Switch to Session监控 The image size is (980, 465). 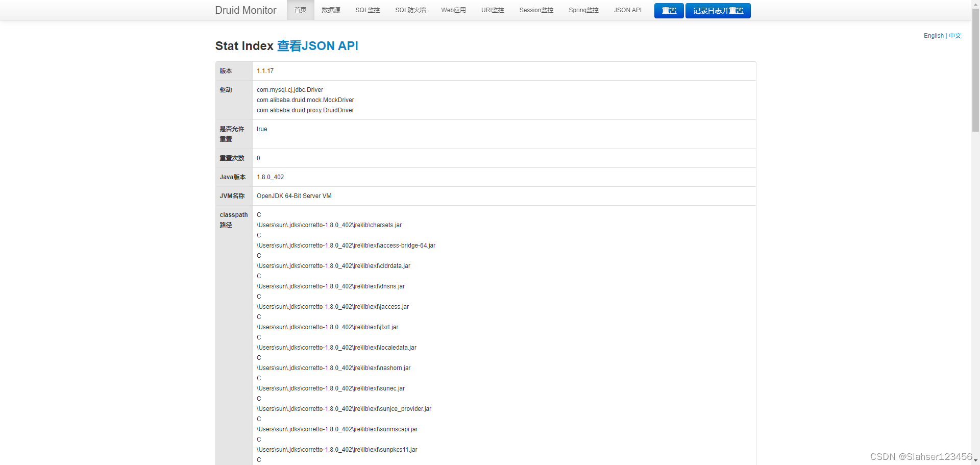pos(536,10)
